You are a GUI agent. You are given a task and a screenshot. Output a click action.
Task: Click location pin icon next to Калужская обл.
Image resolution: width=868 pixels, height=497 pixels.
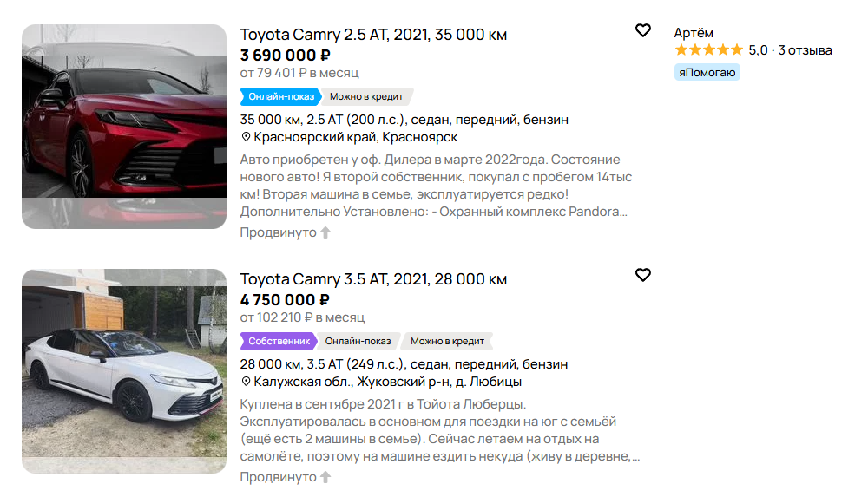click(246, 382)
